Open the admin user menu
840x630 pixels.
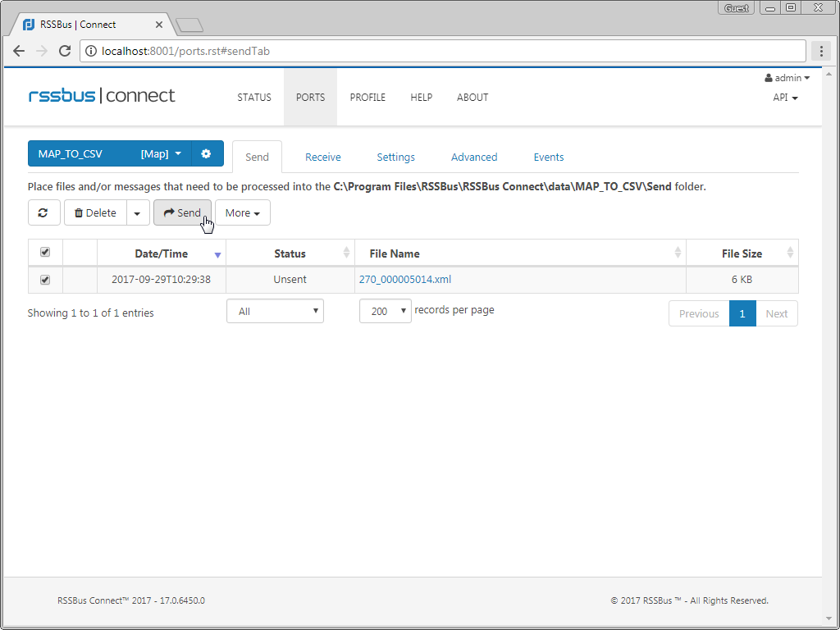787,78
